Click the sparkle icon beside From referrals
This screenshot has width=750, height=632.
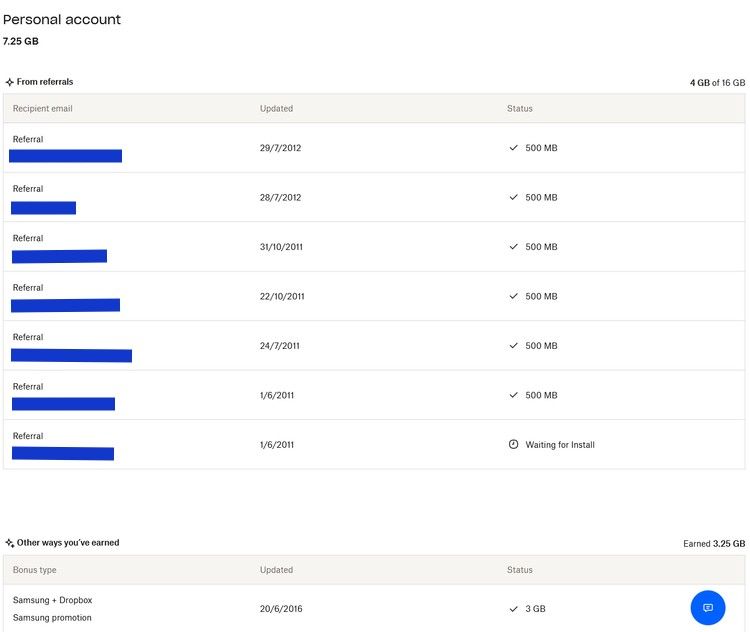point(9,82)
